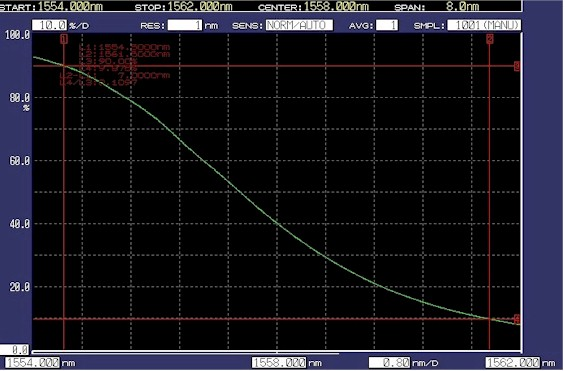This screenshot has width=565, height=371.
Task: Select line marker 2 flag at top-right
Action: (490, 39)
